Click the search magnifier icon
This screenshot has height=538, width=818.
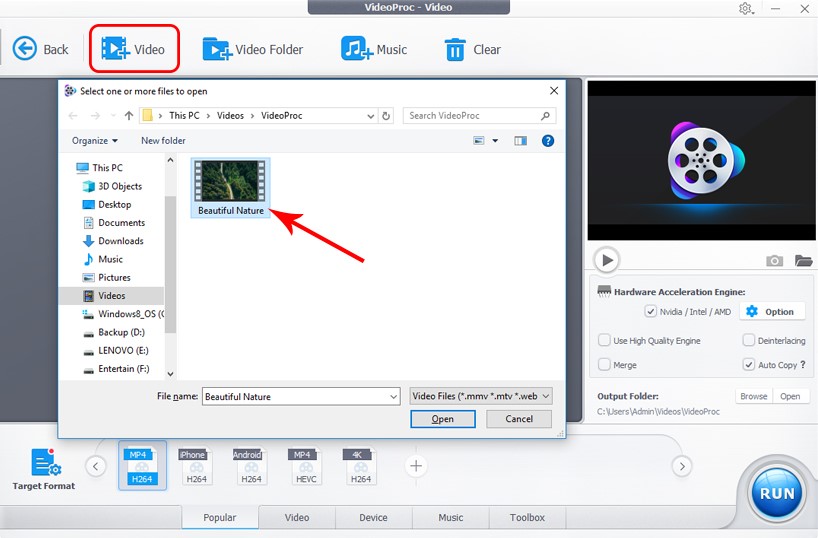[545, 116]
